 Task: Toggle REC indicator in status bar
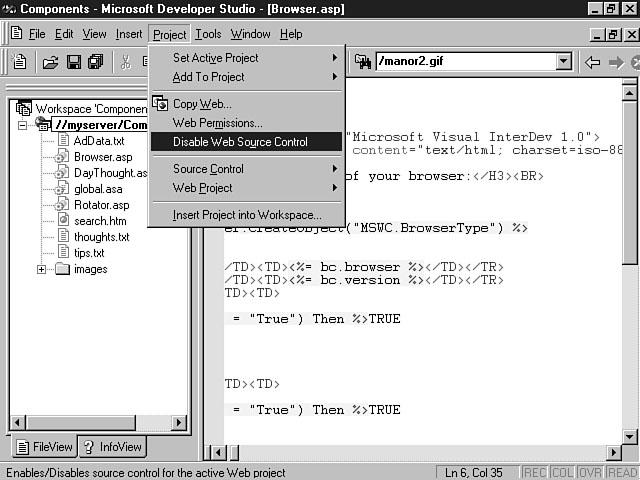click(x=535, y=472)
